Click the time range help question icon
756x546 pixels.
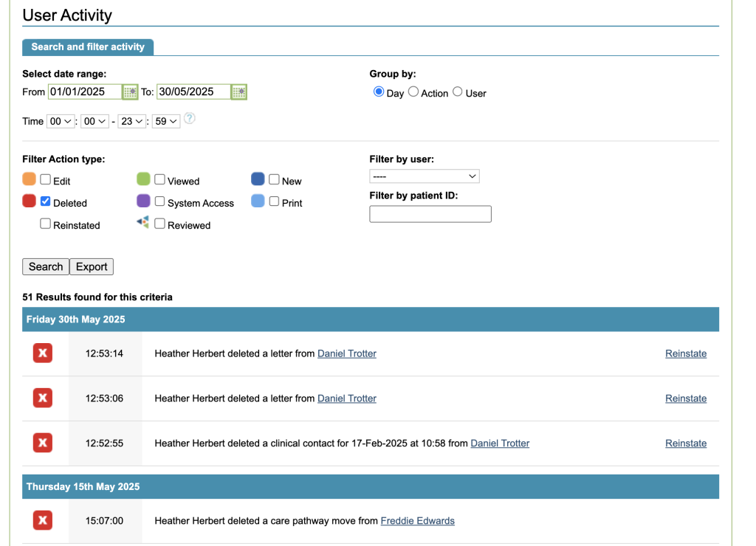click(x=190, y=119)
